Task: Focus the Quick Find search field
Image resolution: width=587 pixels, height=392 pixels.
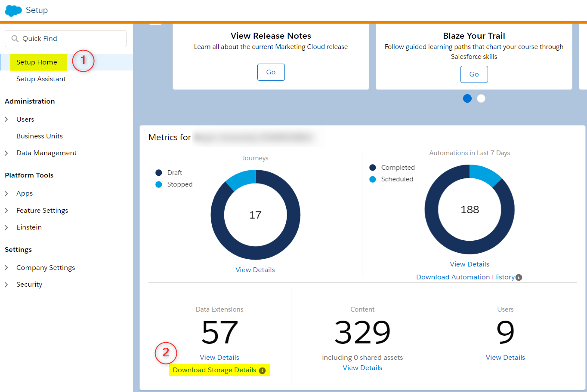Action: click(x=65, y=39)
